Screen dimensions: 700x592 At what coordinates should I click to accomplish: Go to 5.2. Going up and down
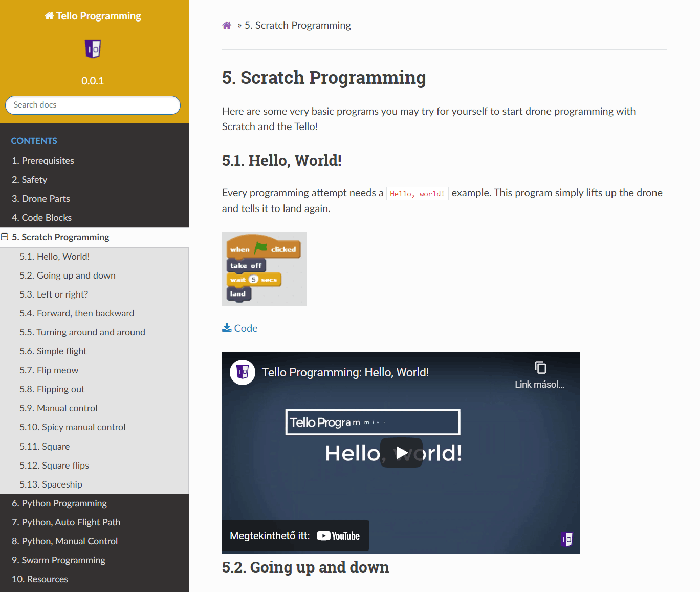[94, 276]
